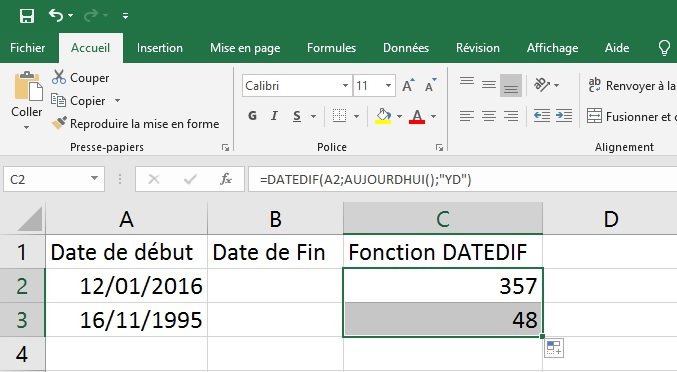Open the Affichage tab
The width and height of the screenshot is (677, 372).
click(x=552, y=48)
